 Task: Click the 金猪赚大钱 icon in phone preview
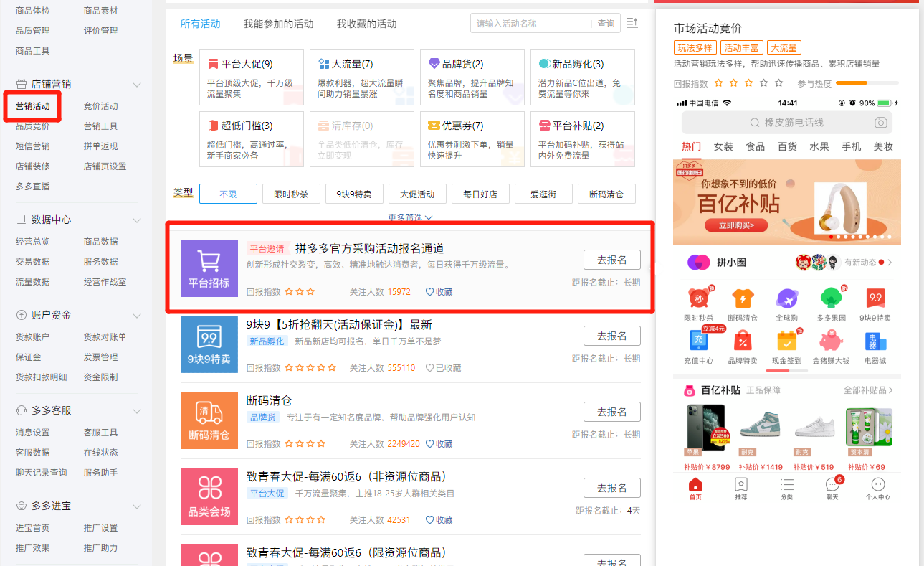pos(831,340)
